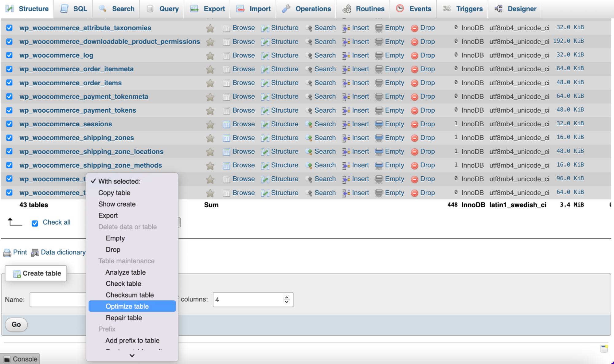614x364 pixels.
Task: Uncheck wp_woocommerce_shipping_zone_locations row
Action: (9, 151)
